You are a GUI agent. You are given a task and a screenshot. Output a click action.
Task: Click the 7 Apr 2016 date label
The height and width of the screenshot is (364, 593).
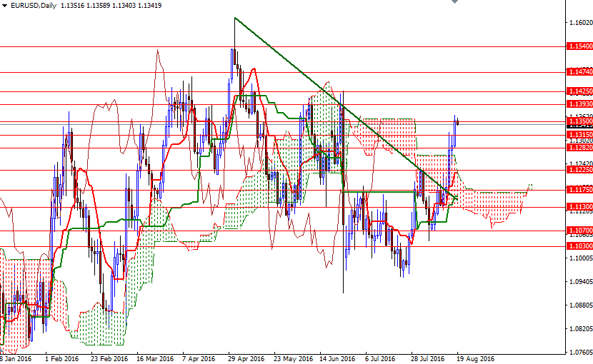(x=199, y=359)
